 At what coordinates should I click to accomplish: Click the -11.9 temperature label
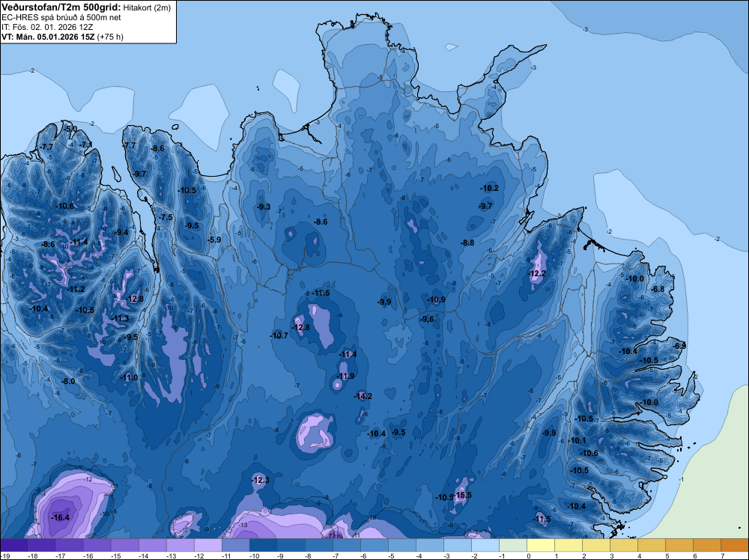coord(345,376)
